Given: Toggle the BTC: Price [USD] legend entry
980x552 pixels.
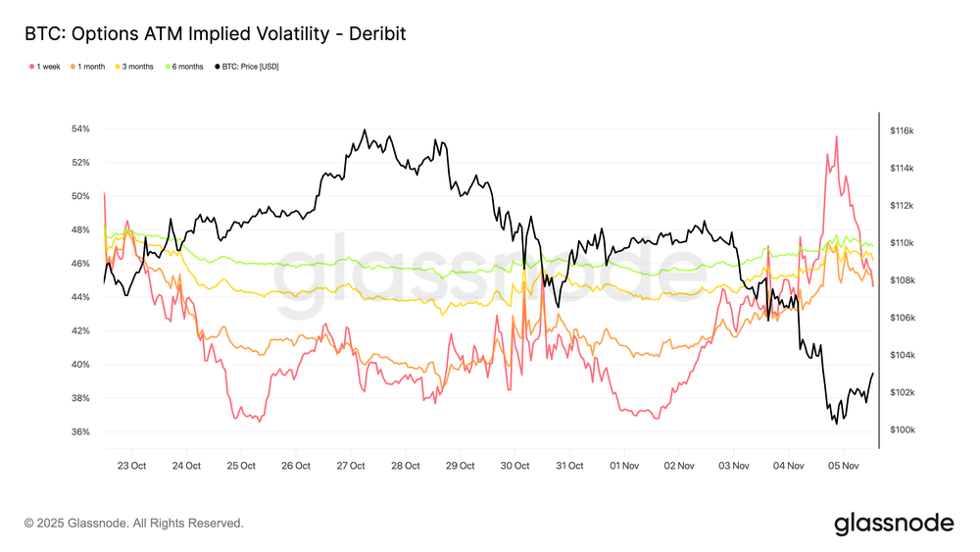Looking at the screenshot, I should pos(251,67).
